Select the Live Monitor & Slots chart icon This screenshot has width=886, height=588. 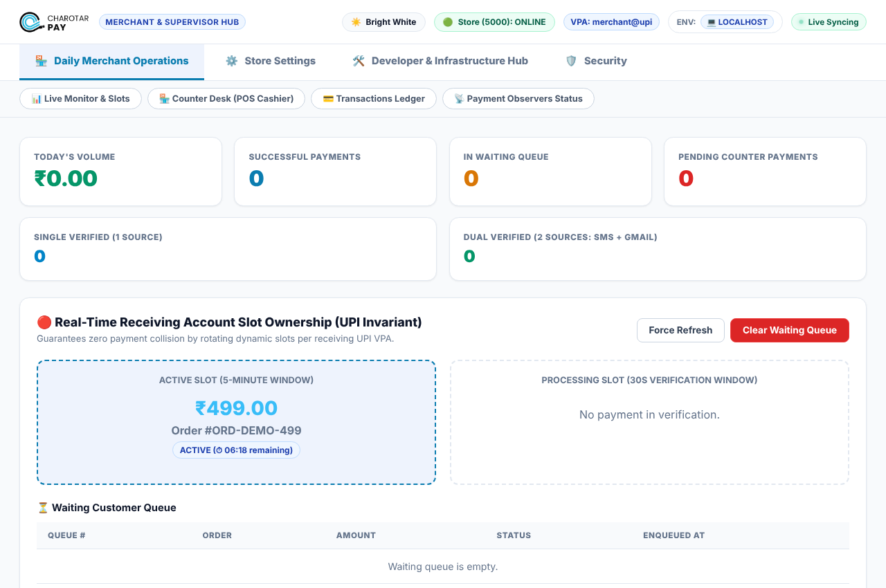[x=37, y=99]
